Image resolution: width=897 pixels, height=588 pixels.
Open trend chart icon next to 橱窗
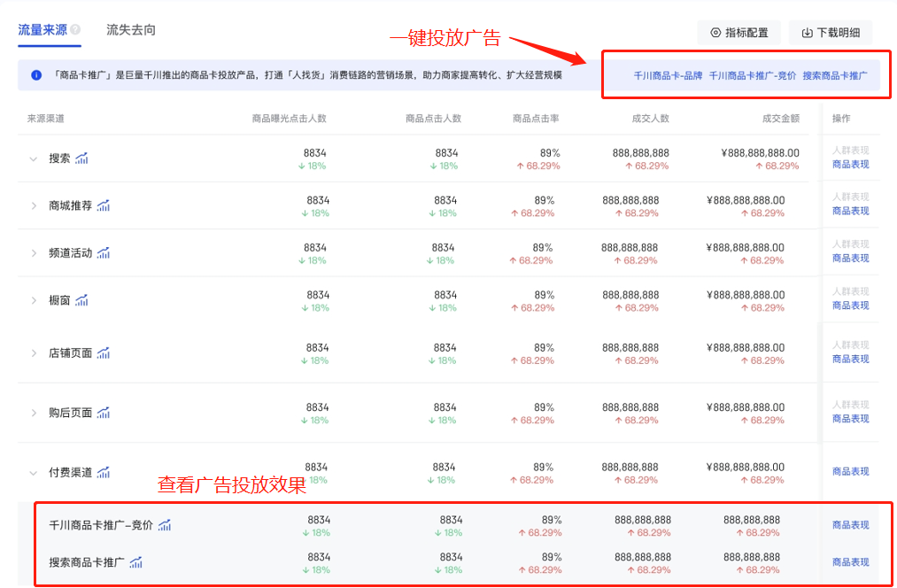81,300
